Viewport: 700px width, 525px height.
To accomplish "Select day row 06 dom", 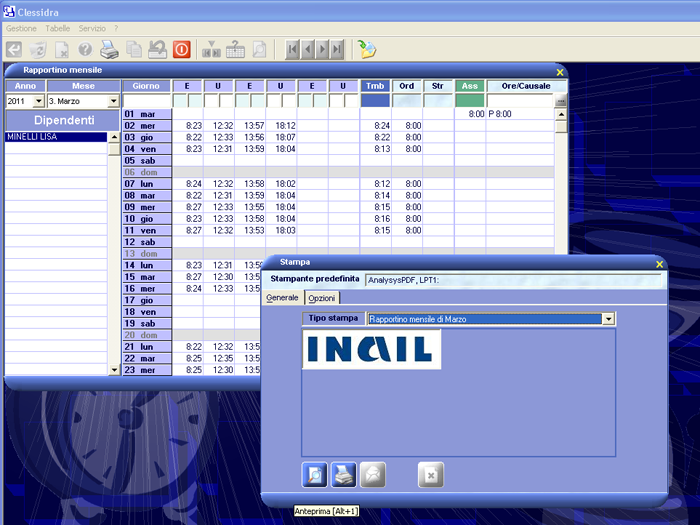I will coord(147,172).
